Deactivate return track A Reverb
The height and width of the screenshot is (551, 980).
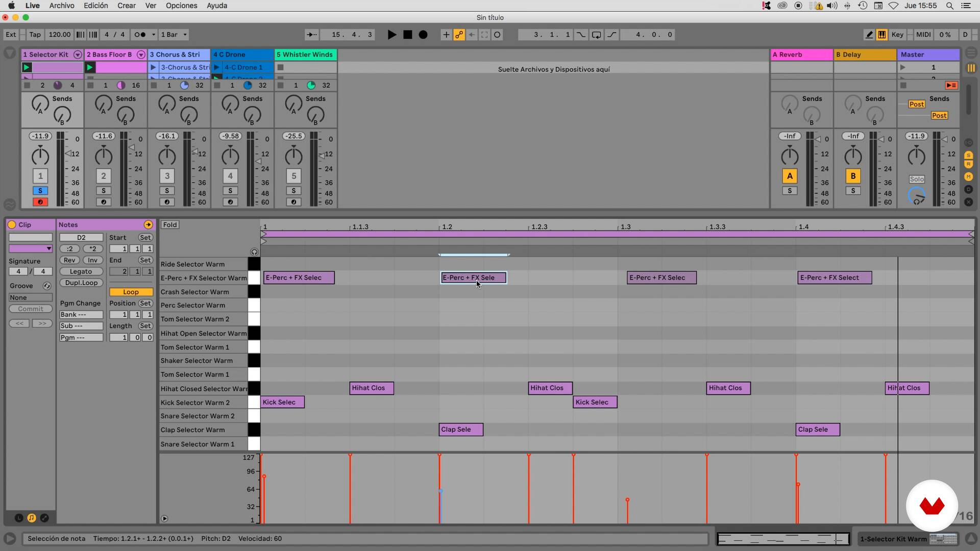(790, 176)
